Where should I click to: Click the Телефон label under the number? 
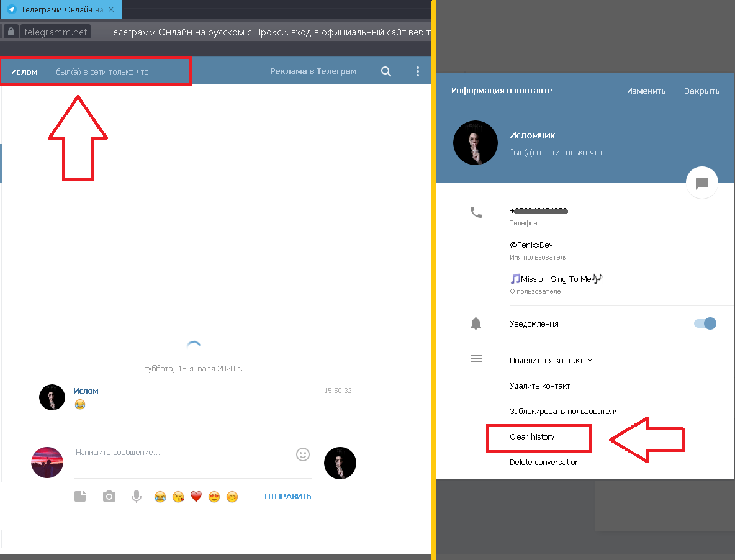[523, 223]
